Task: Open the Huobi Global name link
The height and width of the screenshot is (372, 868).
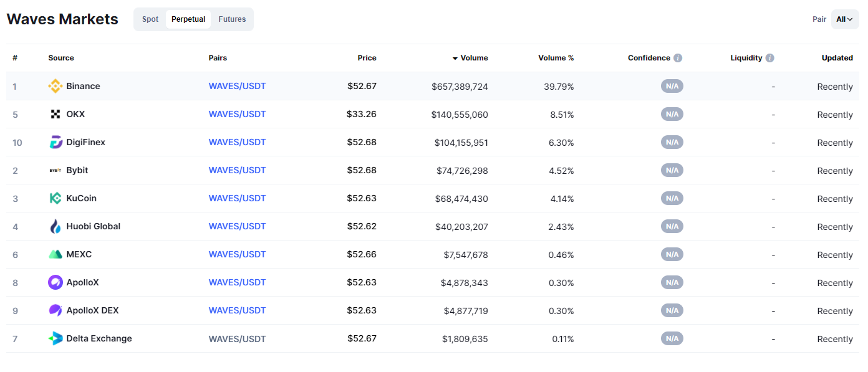Action: (x=94, y=226)
